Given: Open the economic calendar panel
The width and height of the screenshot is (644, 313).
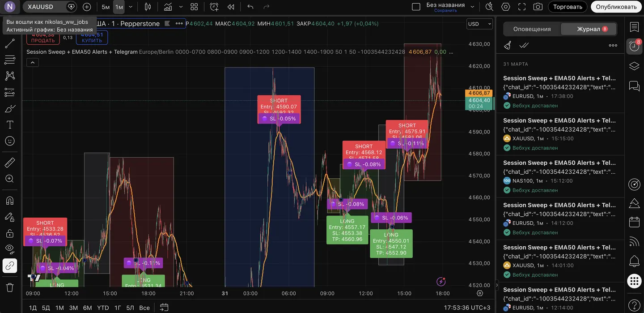Looking at the screenshot, I should click(634, 222).
